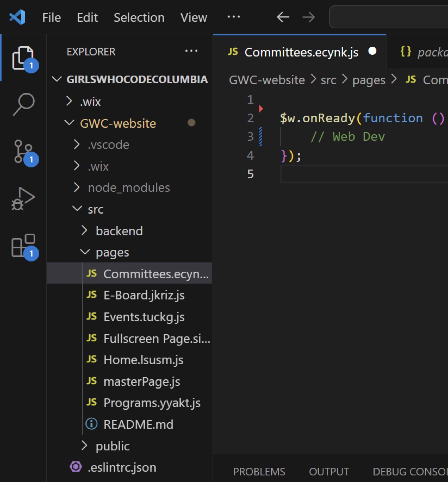The image size is (448, 482).
Task: Open the Fullscreen Page.si... file
Action: (x=130, y=338)
